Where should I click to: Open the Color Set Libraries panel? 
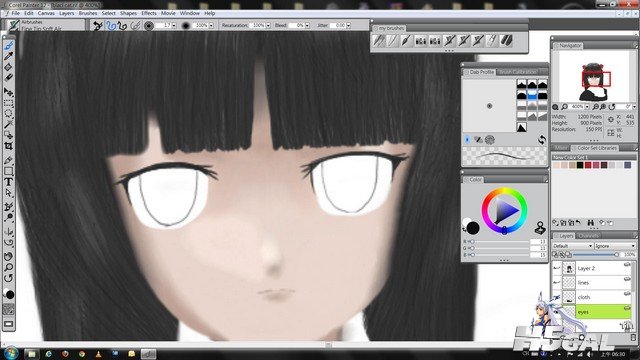[597, 148]
